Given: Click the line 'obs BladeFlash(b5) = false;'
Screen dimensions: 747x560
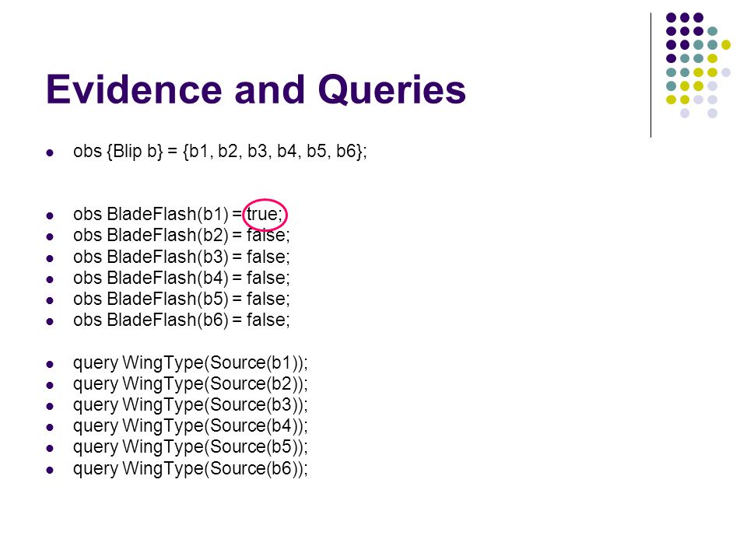Looking at the screenshot, I should 181,299.
